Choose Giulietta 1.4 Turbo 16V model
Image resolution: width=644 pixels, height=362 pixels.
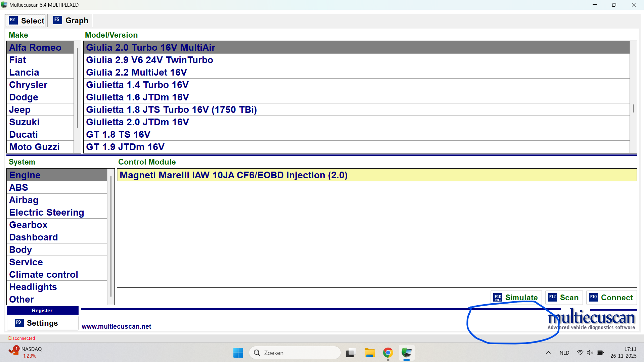(137, 85)
